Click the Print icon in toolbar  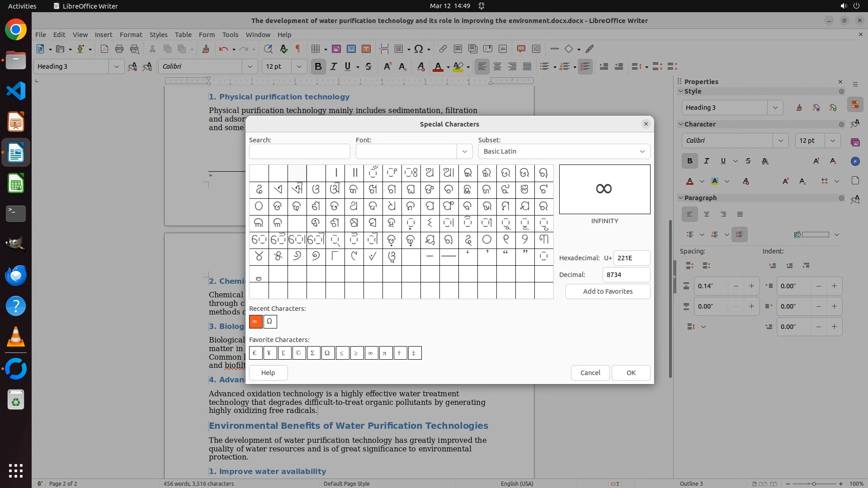pyautogui.click(x=119, y=49)
